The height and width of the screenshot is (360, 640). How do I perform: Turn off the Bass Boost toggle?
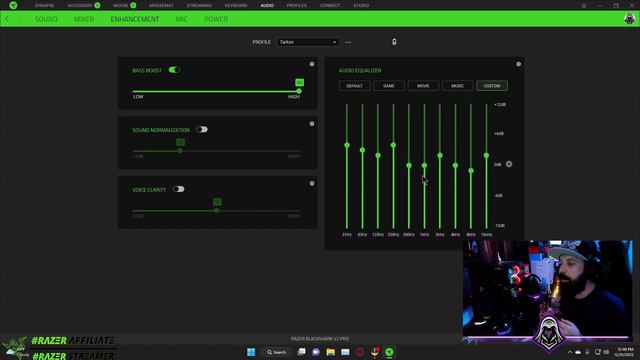click(x=174, y=70)
